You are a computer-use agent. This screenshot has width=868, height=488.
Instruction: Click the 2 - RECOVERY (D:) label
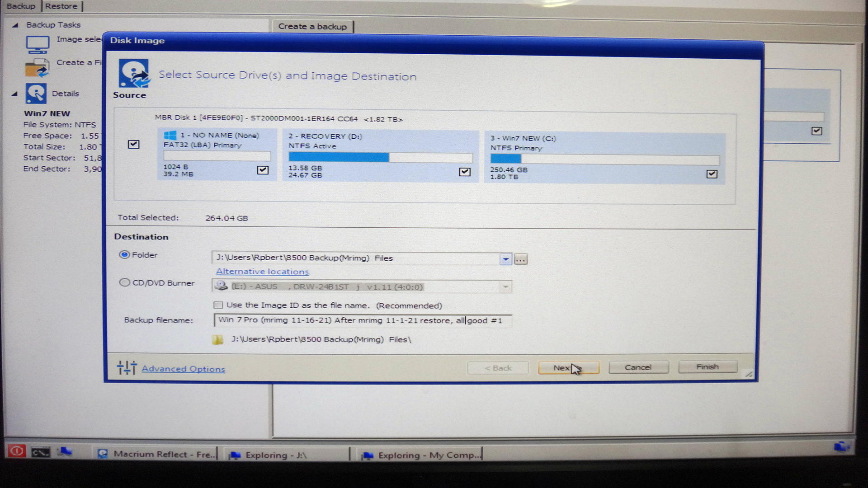pos(325,136)
